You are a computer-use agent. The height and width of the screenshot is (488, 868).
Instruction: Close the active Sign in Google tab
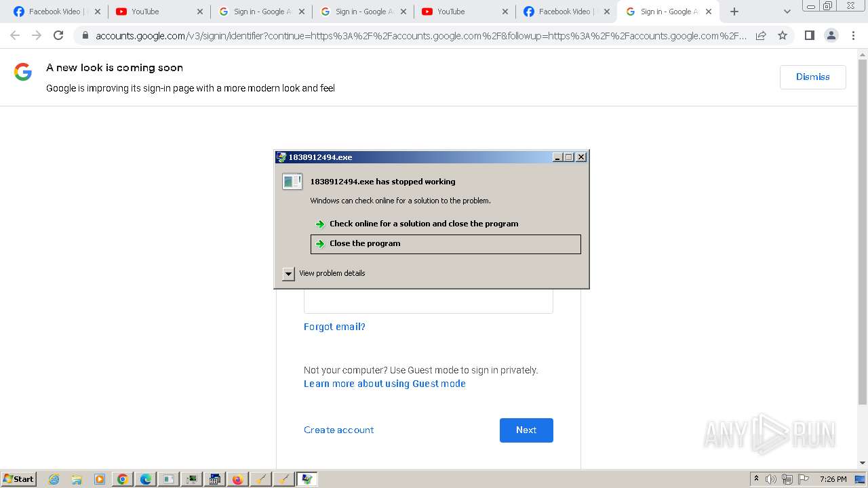pos(709,12)
